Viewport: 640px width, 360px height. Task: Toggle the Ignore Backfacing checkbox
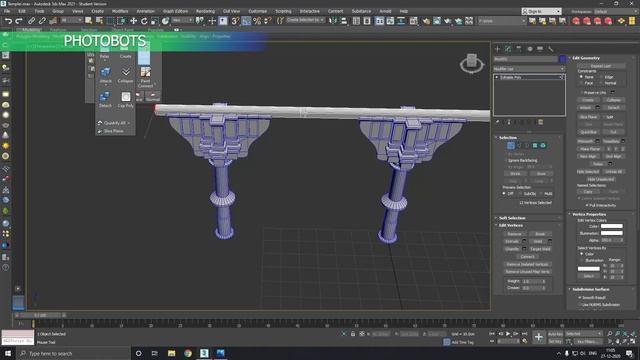coord(506,160)
